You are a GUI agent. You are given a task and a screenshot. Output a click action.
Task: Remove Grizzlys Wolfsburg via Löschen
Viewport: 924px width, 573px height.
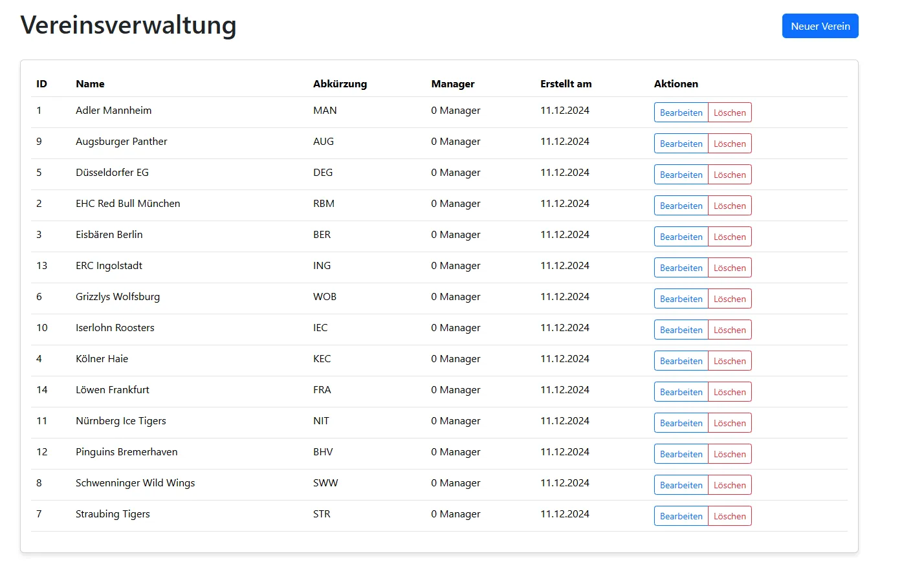click(x=730, y=299)
